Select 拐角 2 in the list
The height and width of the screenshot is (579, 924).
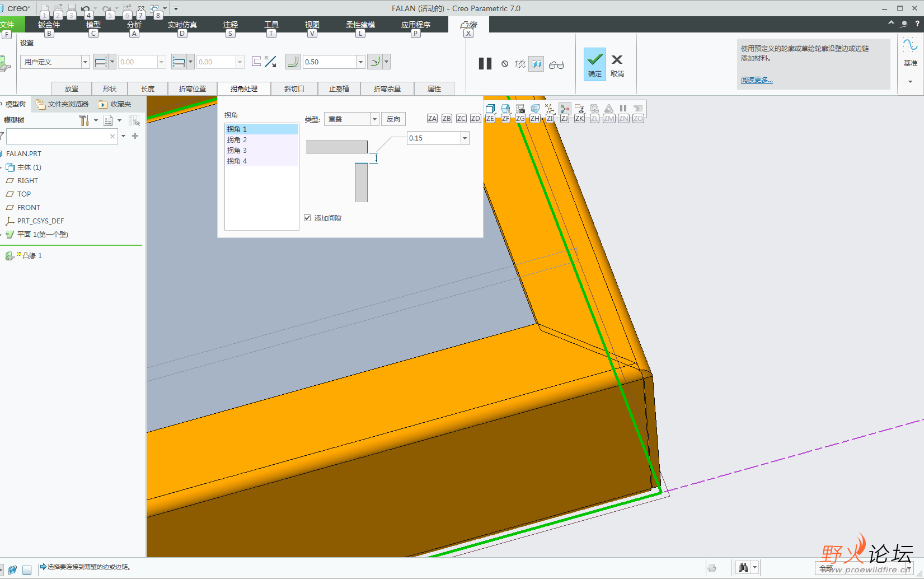[x=262, y=139]
